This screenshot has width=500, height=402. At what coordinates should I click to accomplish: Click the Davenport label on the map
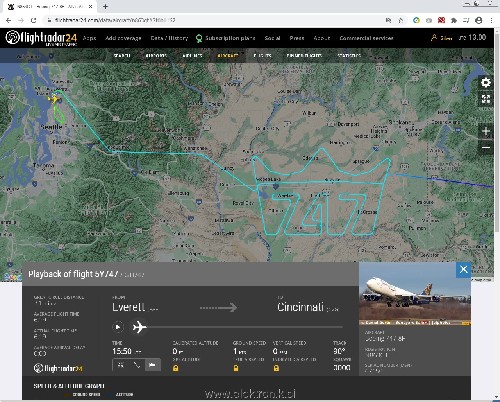click(348, 124)
